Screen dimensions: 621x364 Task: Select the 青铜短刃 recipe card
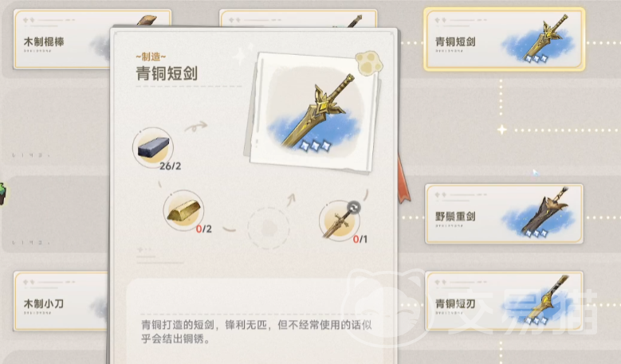click(x=504, y=301)
